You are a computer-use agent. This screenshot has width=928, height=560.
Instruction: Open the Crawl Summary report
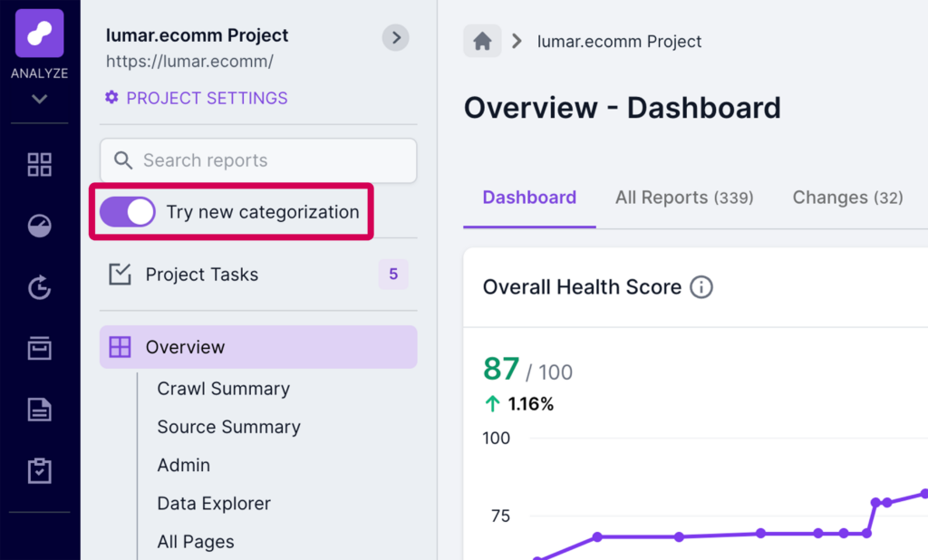tap(224, 389)
